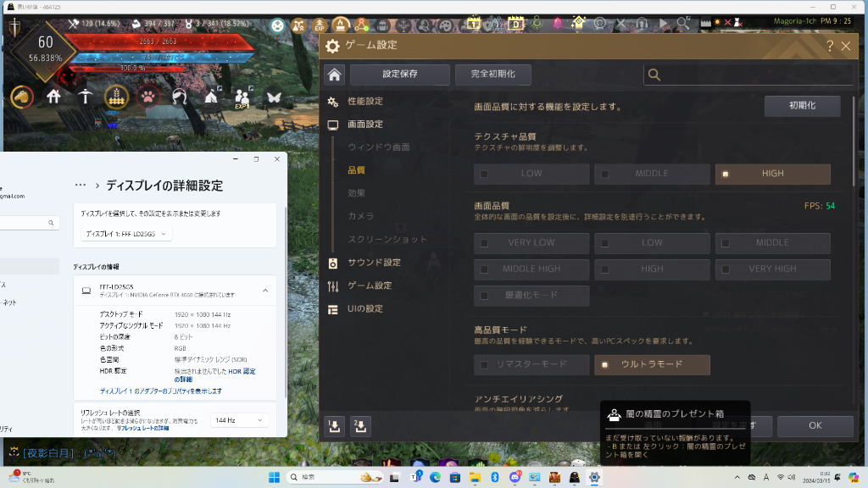Open ディスプレイ 1 のアダプターのプロパティ link
Image resolution: width=868 pixels, height=488 pixels.
pos(160,391)
